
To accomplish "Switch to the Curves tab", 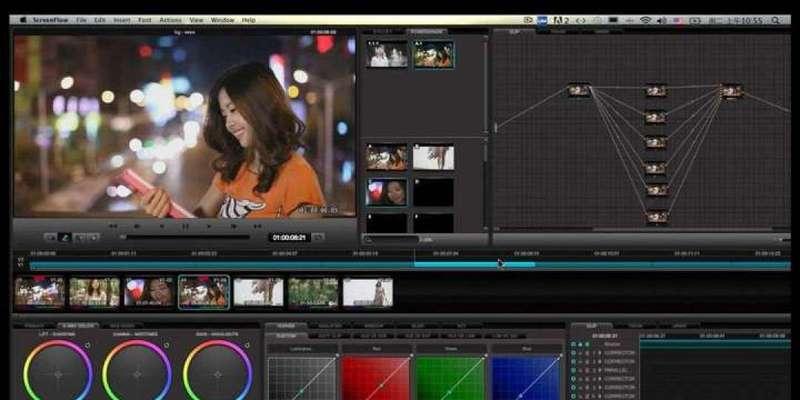I will tap(286, 325).
